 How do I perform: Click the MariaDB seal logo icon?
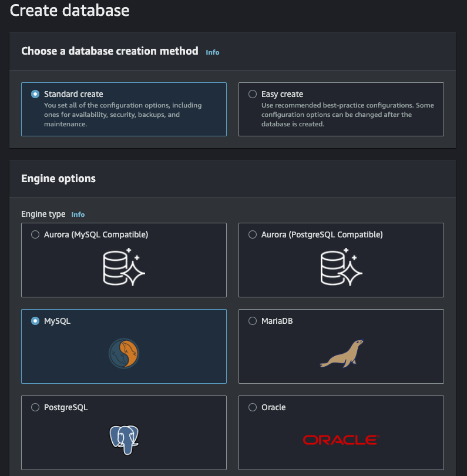point(342,354)
